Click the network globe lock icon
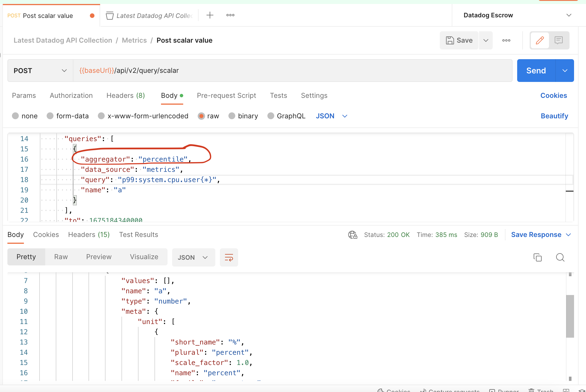Image resolution: width=586 pixels, height=392 pixels. tap(352, 235)
